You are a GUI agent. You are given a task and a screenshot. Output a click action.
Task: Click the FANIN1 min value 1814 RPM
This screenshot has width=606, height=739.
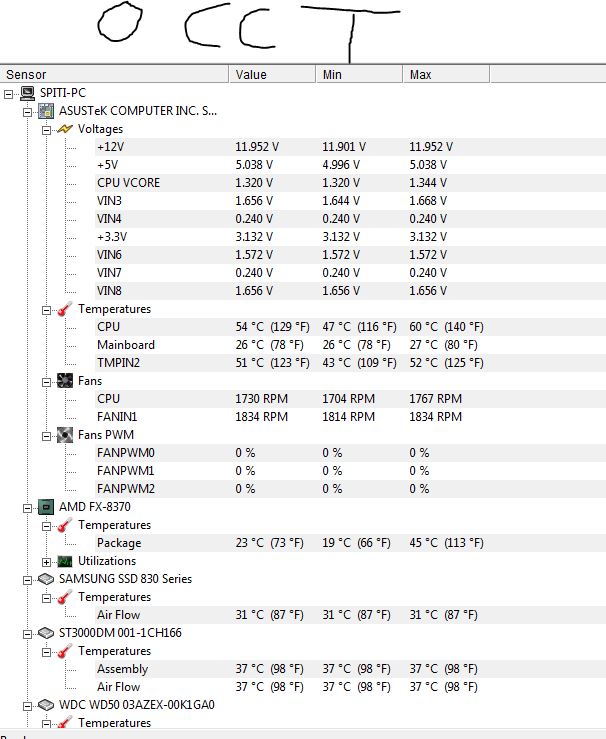pyautogui.click(x=349, y=417)
